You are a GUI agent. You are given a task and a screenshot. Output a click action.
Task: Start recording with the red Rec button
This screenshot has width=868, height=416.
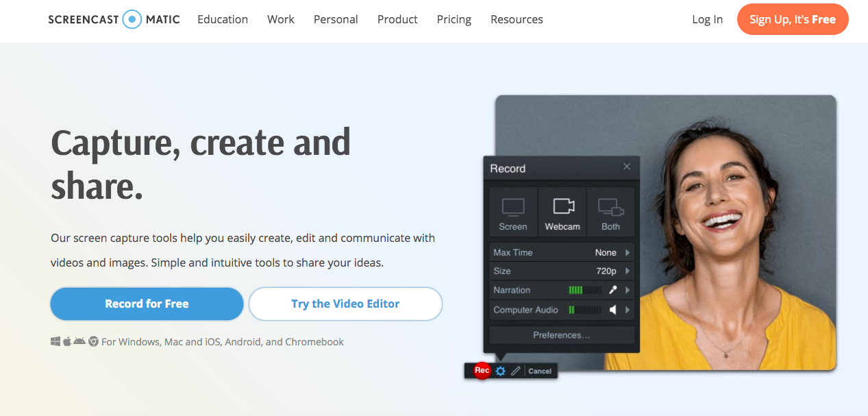(482, 370)
